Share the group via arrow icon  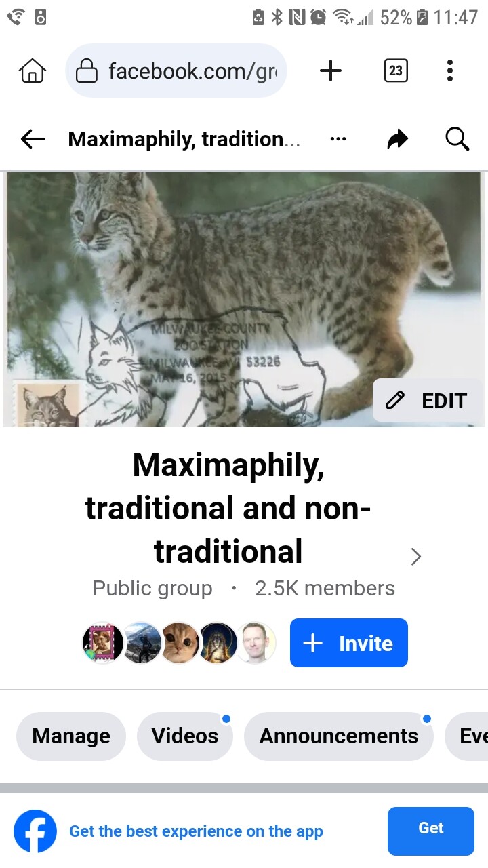(398, 139)
